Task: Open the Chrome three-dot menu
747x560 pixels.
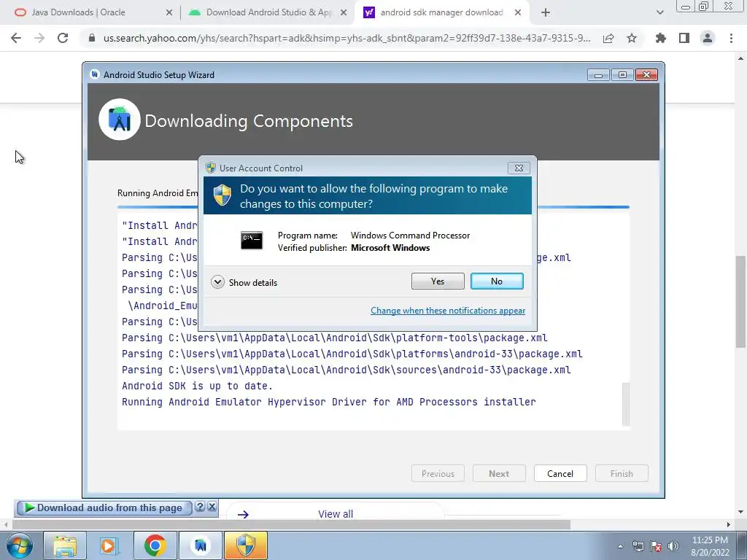Action: 731,38
